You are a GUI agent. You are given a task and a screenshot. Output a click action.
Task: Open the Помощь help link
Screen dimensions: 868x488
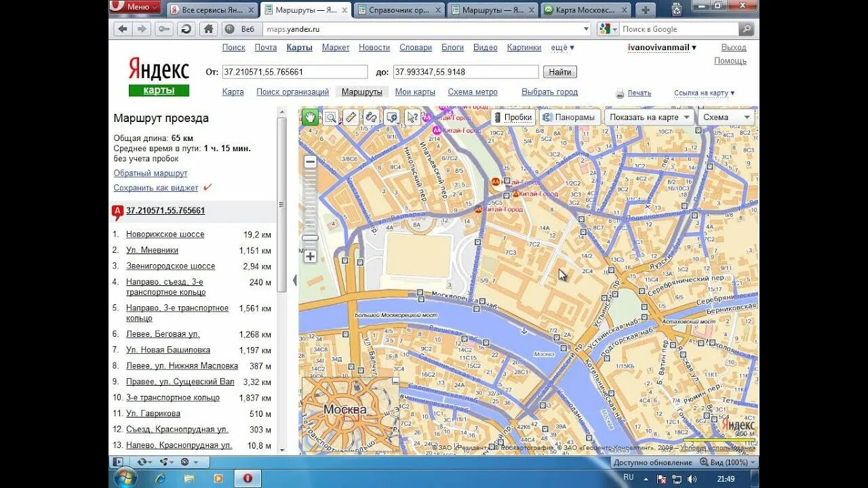point(730,61)
